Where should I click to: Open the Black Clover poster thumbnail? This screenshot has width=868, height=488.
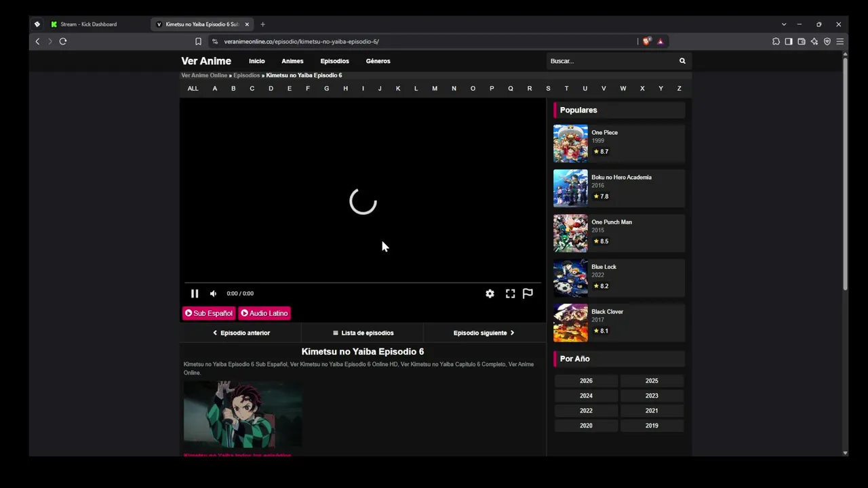coord(570,323)
